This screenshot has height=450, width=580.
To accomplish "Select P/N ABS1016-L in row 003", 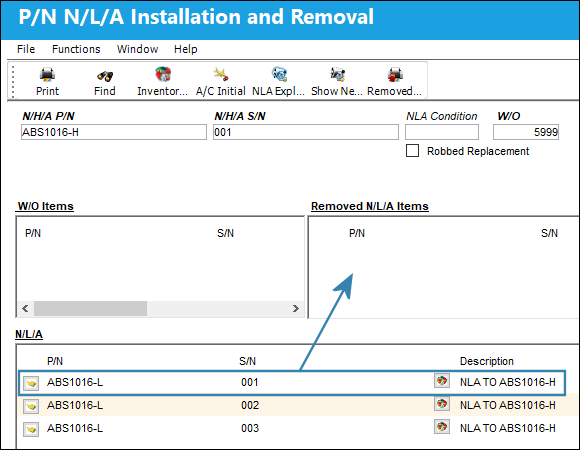I will tap(75, 428).
